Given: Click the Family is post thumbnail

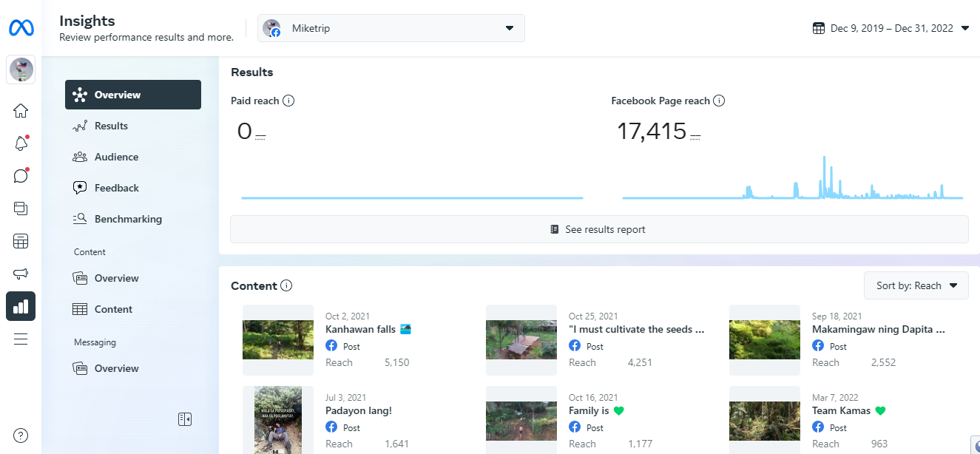Looking at the screenshot, I should (x=521, y=419).
